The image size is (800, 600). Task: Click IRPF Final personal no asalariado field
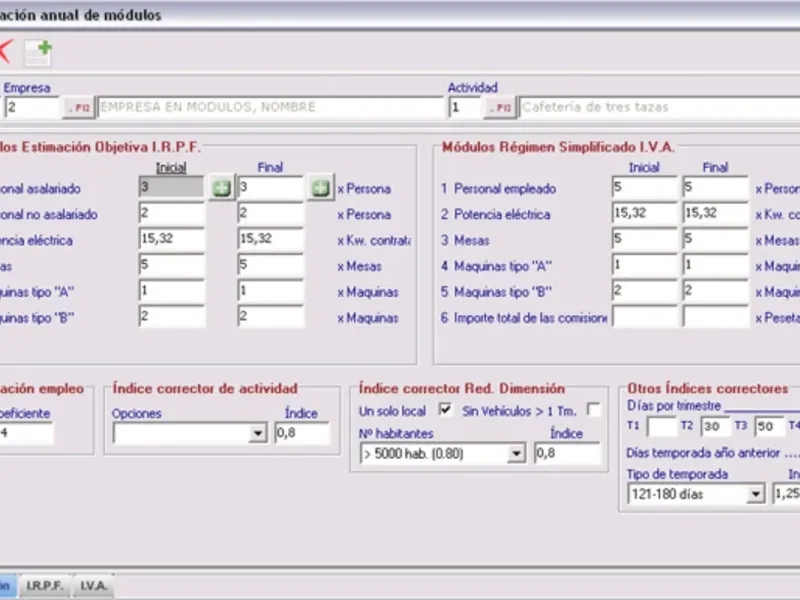(x=271, y=213)
